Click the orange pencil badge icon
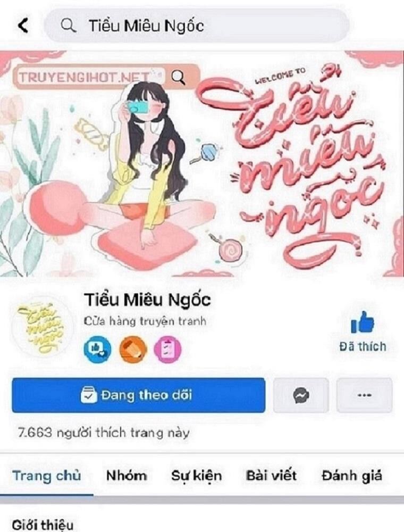 (x=133, y=349)
